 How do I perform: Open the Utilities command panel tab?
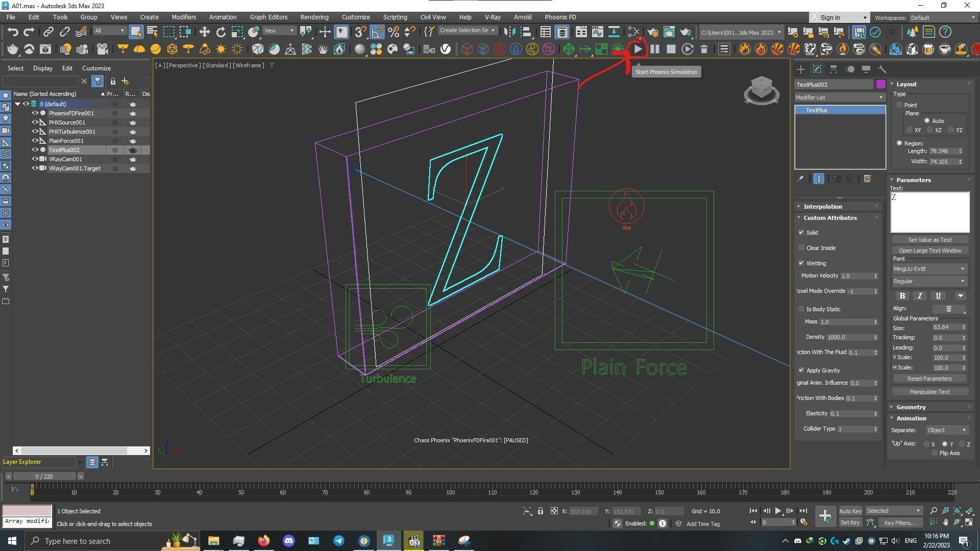point(882,69)
